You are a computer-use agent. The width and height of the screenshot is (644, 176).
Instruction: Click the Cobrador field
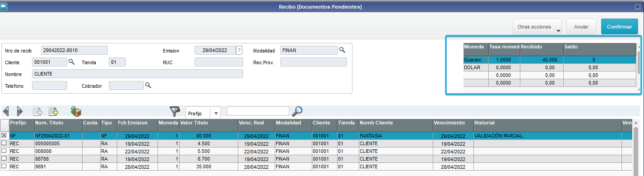tap(126, 85)
